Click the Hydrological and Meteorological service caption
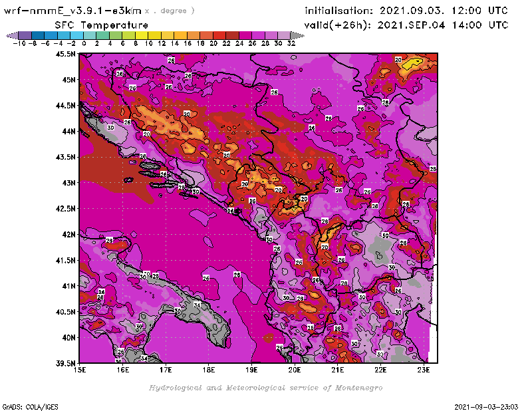Image resolution: width=532 pixels, height=411 pixels. point(265,388)
